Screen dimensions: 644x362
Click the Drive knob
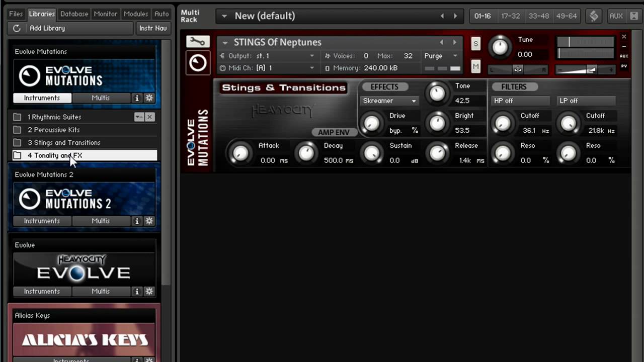coord(372,123)
